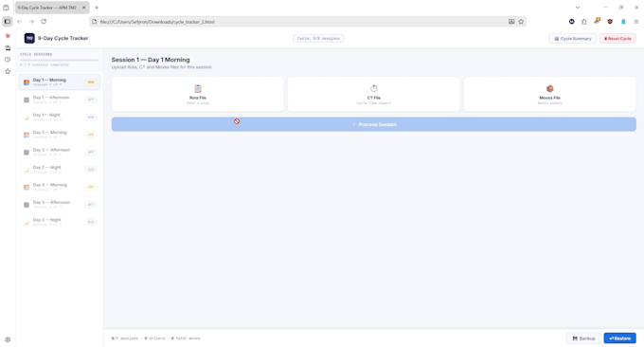Select Day 1 — Night session
The image size is (644, 347).
(60, 118)
